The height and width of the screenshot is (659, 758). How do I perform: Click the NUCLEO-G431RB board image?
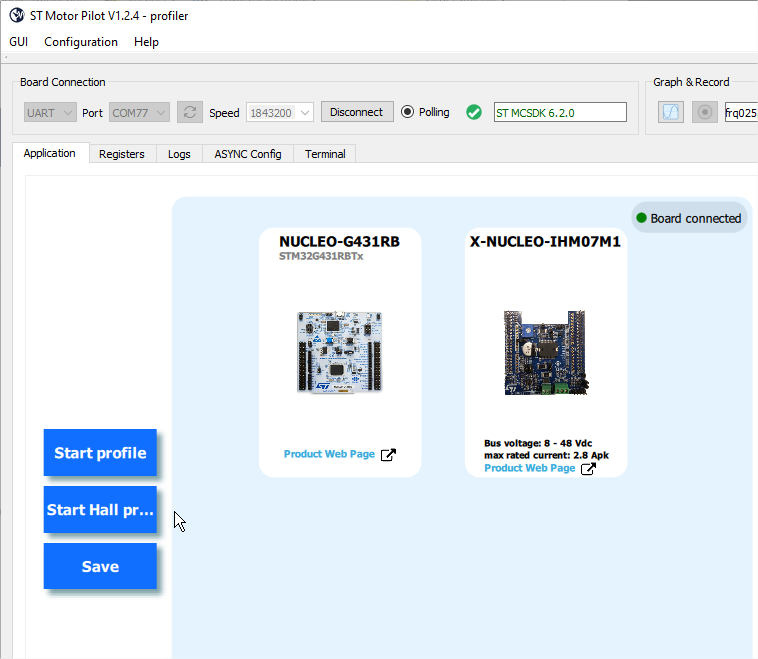click(339, 352)
